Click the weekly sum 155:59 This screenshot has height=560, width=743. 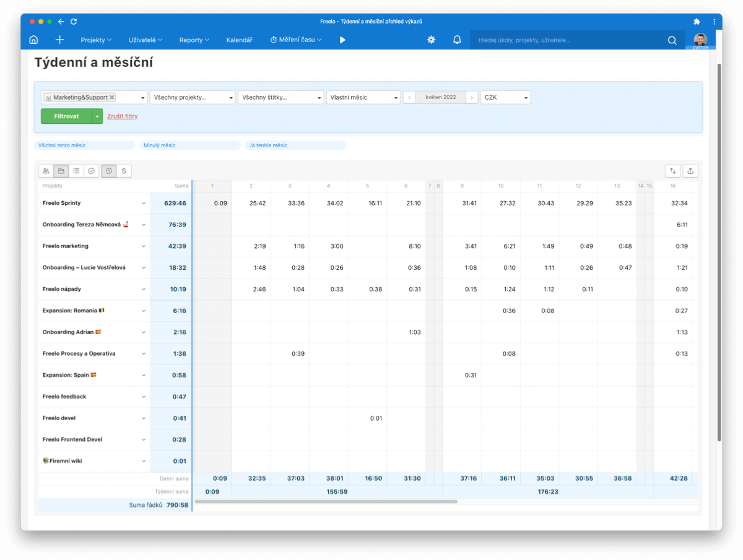click(x=337, y=492)
